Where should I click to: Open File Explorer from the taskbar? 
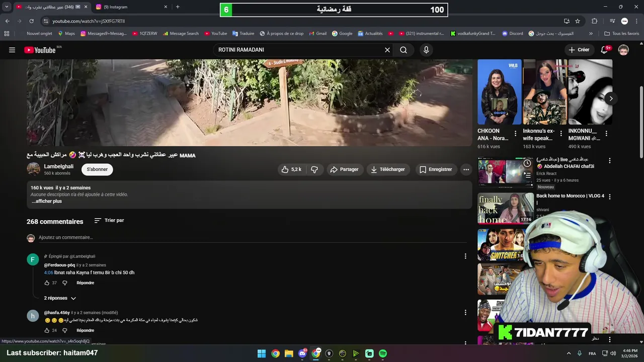pos(289,353)
